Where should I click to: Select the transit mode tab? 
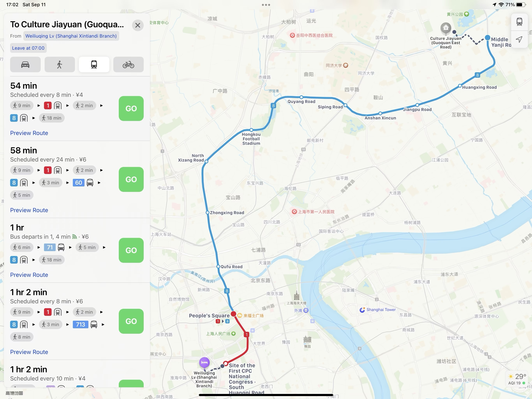(x=94, y=64)
